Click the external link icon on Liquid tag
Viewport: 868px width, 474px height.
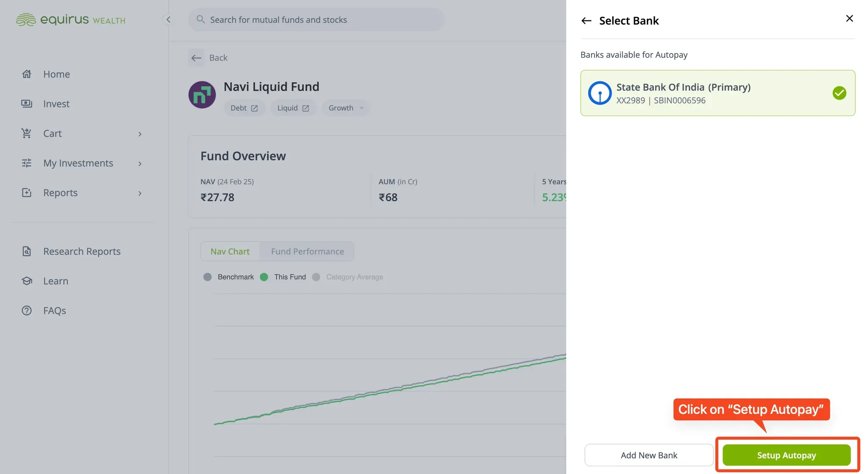pos(306,108)
